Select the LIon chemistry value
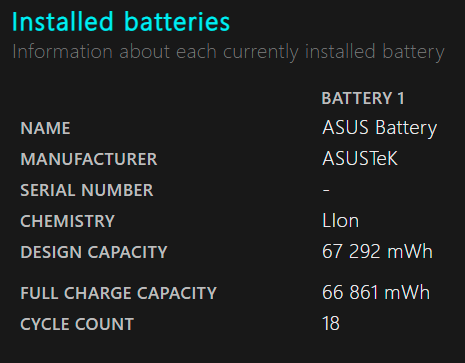 pos(340,221)
